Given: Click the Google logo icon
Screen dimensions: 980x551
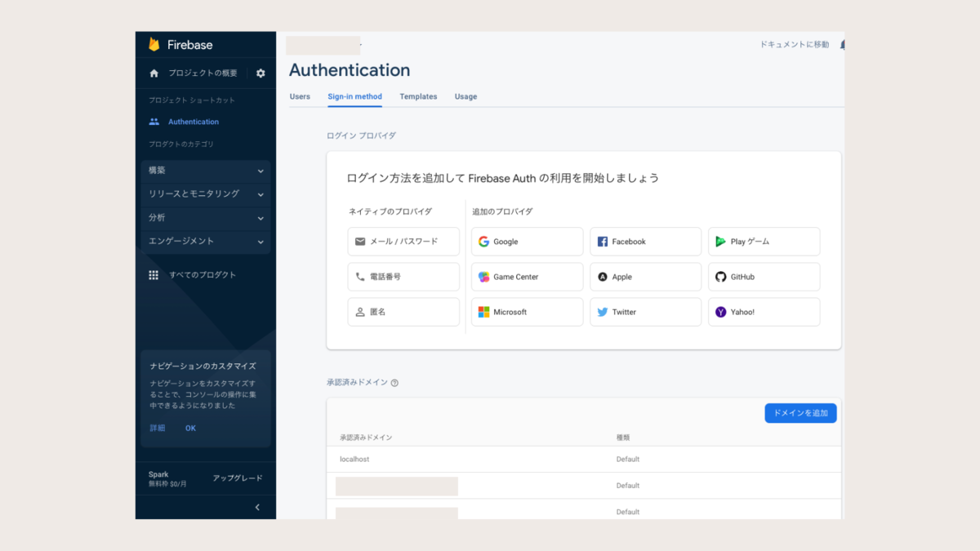Looking at the screenshot, I should click(483, 242).
